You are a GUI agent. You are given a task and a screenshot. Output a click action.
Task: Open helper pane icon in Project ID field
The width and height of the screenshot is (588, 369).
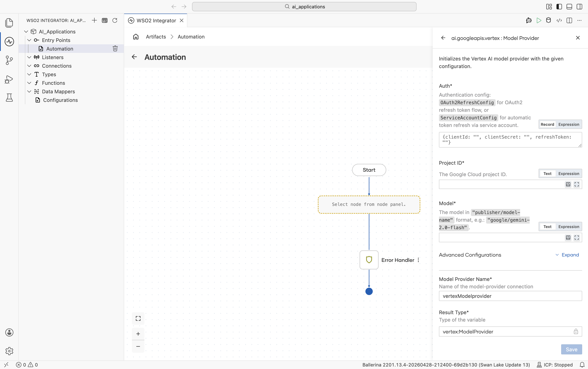point(568,184)
